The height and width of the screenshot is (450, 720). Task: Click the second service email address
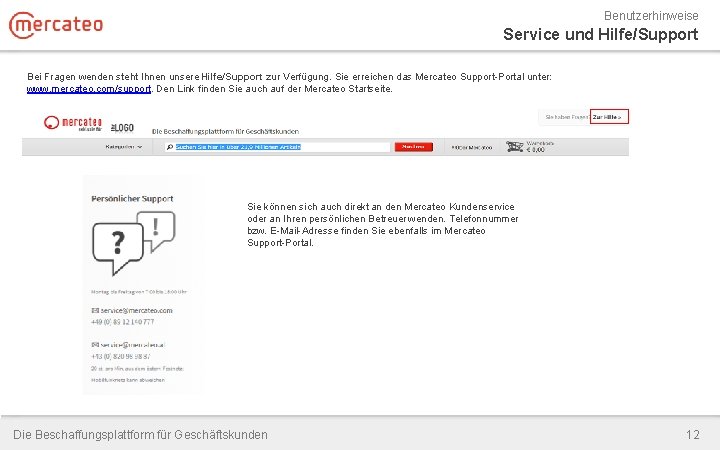[133, 345]
